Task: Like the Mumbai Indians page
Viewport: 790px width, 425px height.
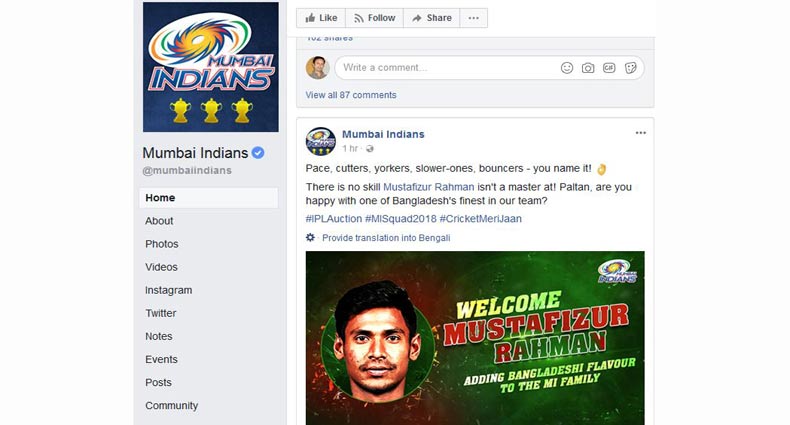Action: [x=321, y=18]
